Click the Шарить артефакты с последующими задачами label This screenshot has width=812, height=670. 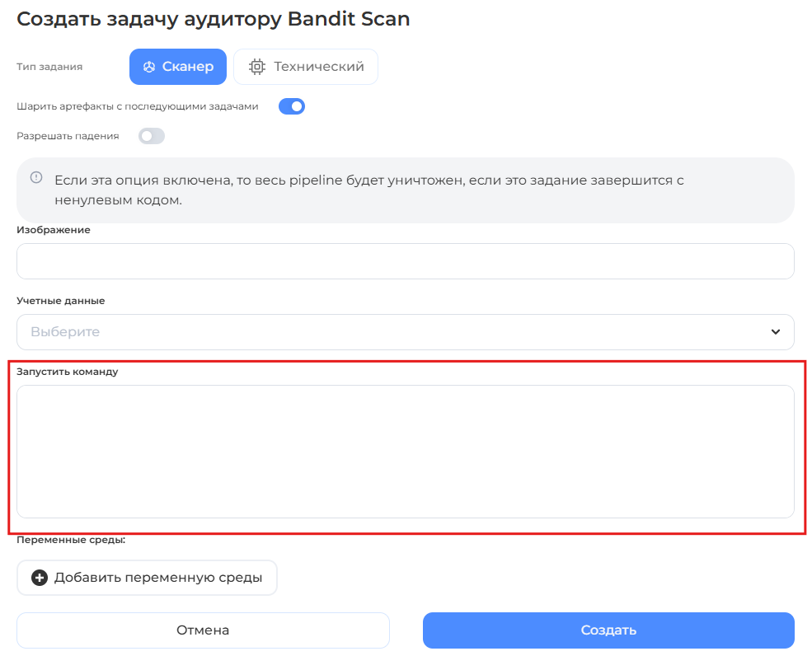pyautogui.click(x=138, y=106)
